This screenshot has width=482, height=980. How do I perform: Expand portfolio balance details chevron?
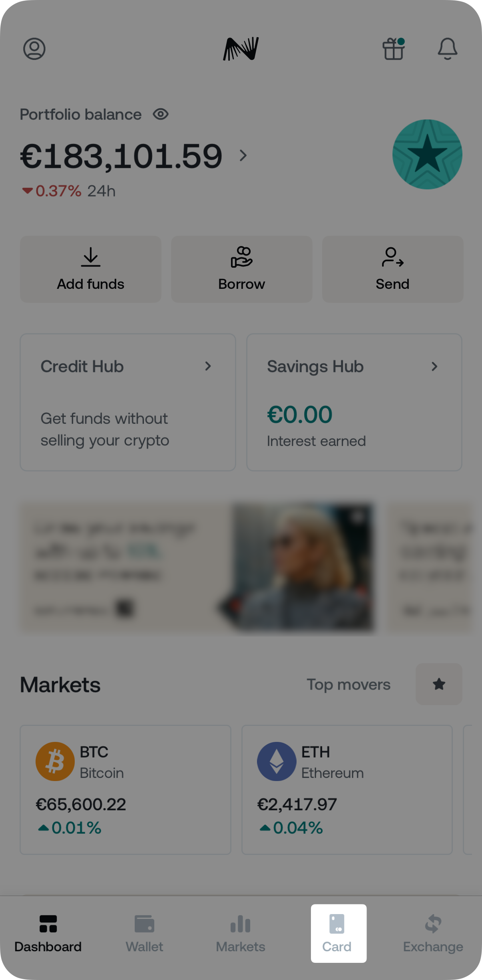click(243, 155)
